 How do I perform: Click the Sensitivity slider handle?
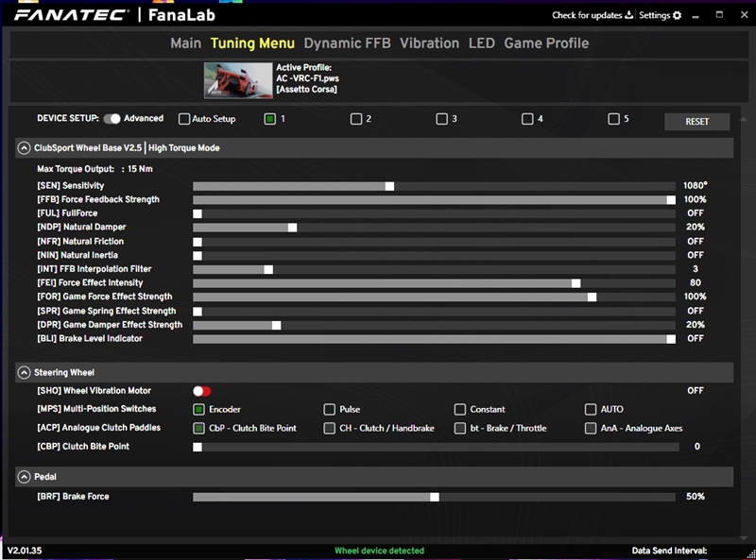click(388, 186)
